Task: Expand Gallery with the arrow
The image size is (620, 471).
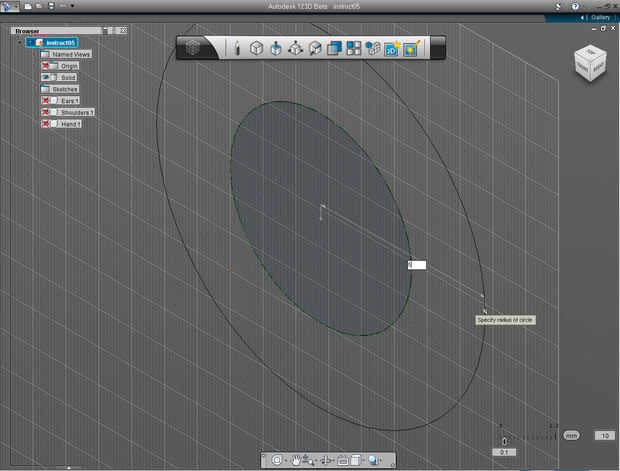Action: [582, 17]
